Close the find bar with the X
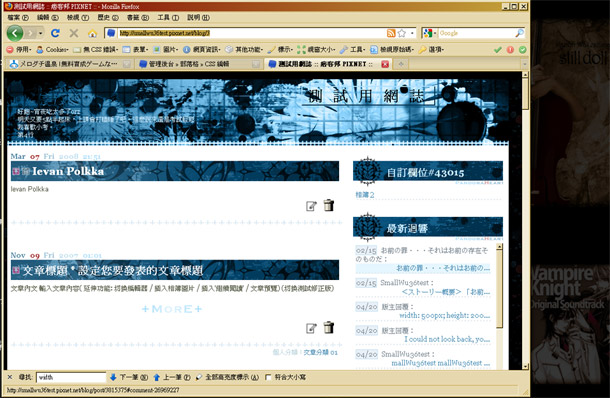 (10, 377)
